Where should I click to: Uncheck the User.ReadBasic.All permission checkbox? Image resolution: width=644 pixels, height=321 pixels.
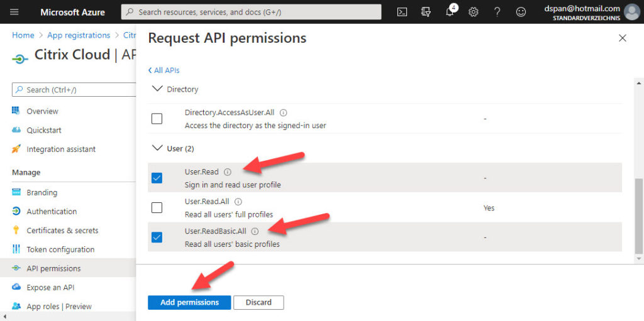click(x=157, y=237)
